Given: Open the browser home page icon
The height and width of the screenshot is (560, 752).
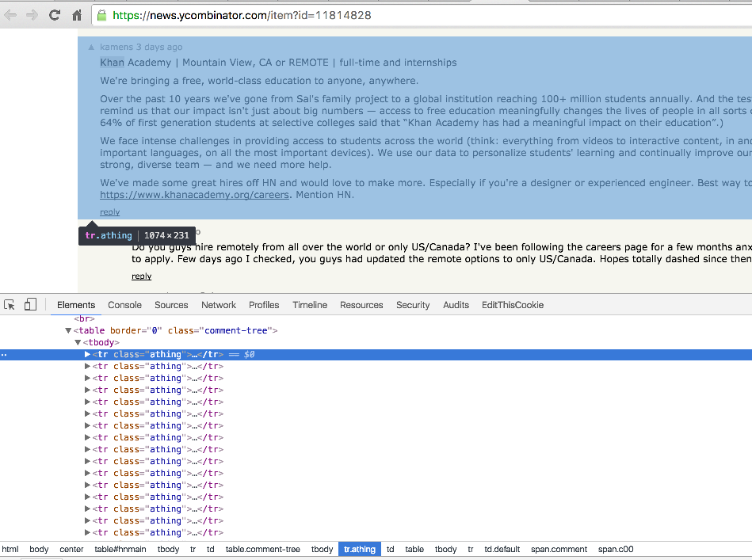Looking at the screenshot, I should [x=77, y=15].
